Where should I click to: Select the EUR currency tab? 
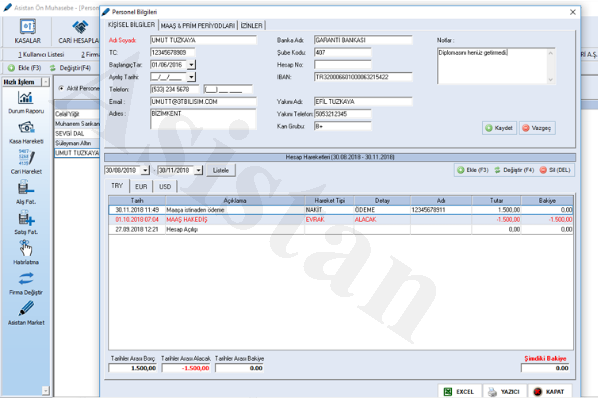141,186
